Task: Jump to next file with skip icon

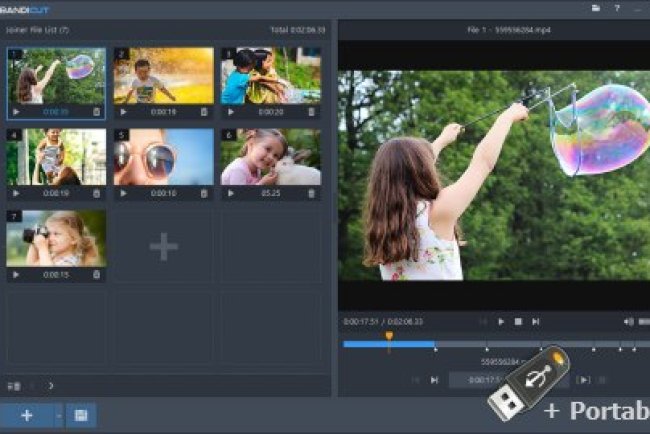Action: 434,380
